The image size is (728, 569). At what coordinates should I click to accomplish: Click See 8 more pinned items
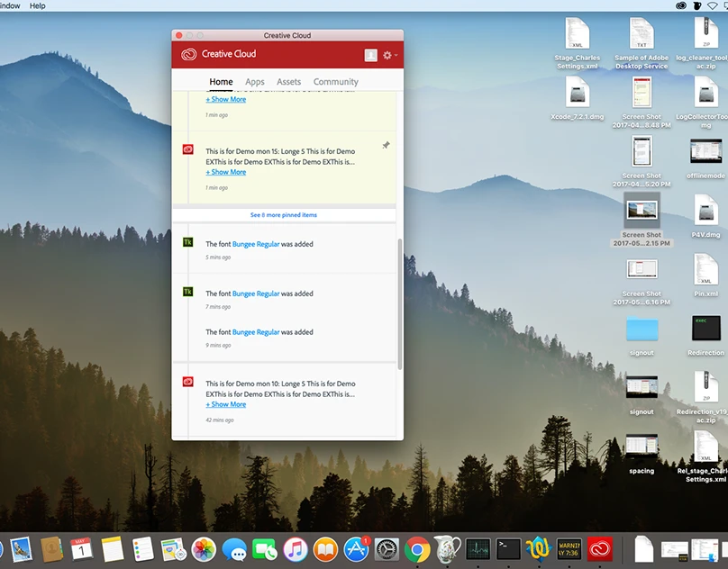(284, 215)
